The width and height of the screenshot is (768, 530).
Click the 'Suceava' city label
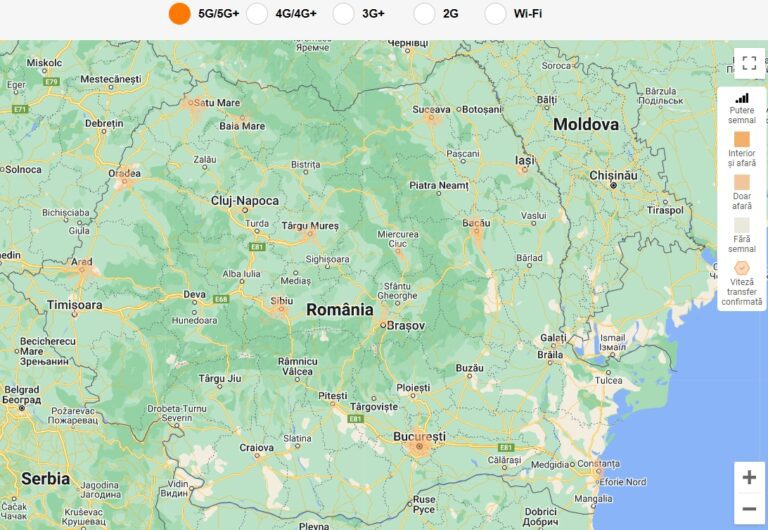pyautogui.click(x=431, y=109)
